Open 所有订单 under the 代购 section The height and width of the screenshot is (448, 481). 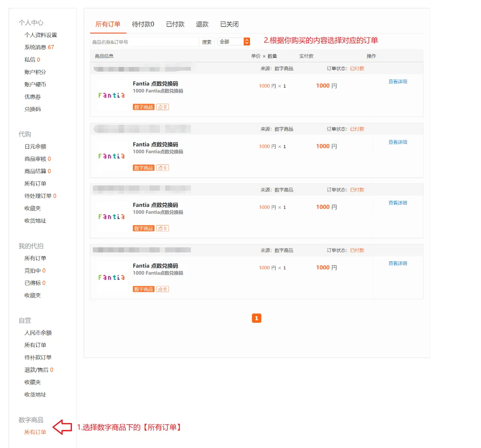coord(35,184)
